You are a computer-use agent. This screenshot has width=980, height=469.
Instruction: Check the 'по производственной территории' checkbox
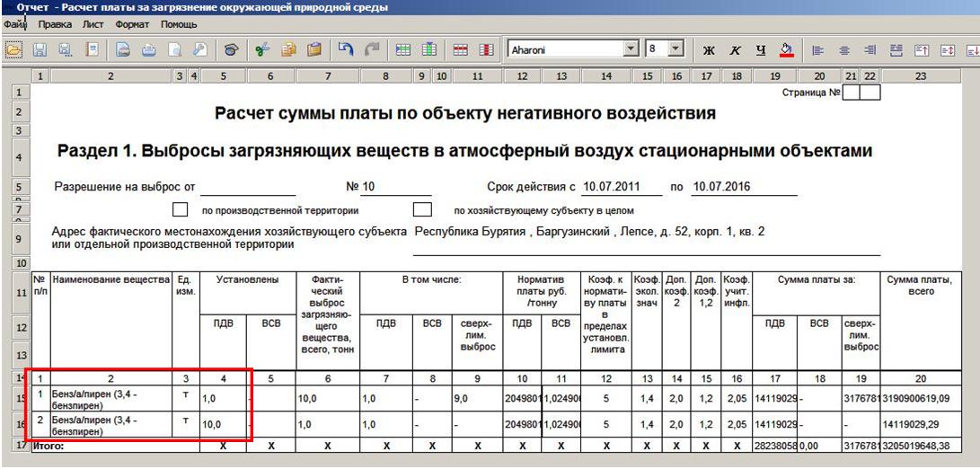pos(181,210)
